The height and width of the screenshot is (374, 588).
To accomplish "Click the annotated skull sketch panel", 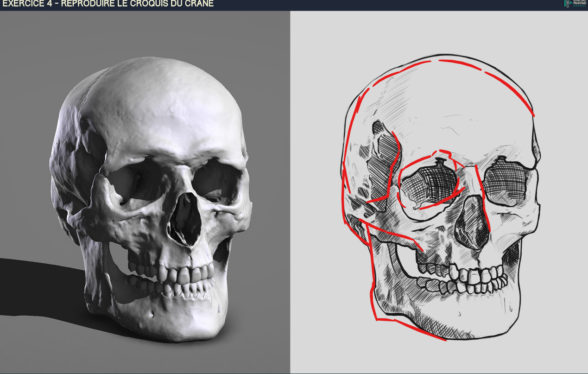I will click(x=440, y=195).
